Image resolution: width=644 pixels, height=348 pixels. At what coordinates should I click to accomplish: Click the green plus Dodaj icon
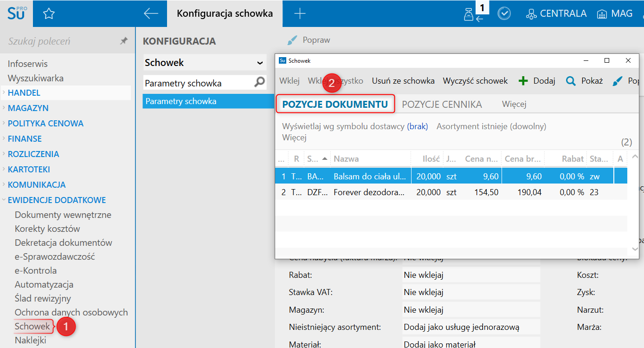(x=523, y=81)
